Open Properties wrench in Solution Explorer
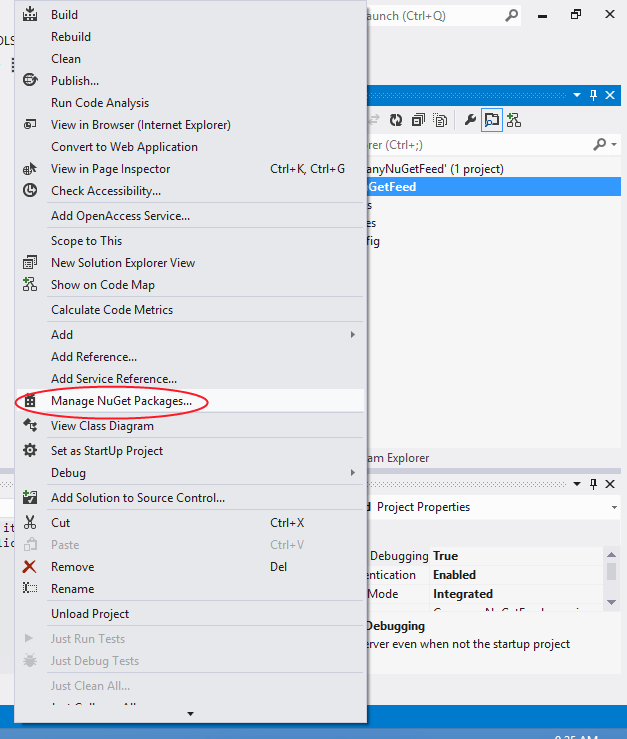Image resolution: width=627 pixels, height=739 pixels. [x=470, y=121]
